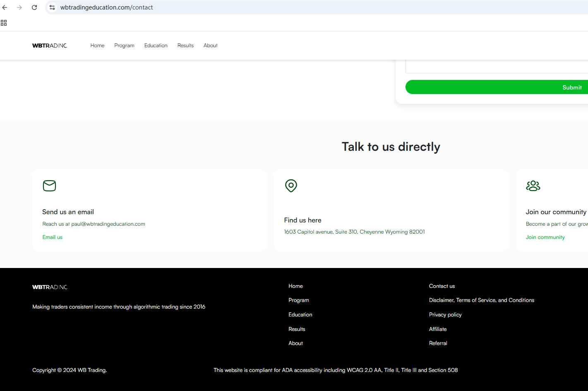Open site information icon in address bar
This screenshot has width=588, height=391.
point(52,7)
